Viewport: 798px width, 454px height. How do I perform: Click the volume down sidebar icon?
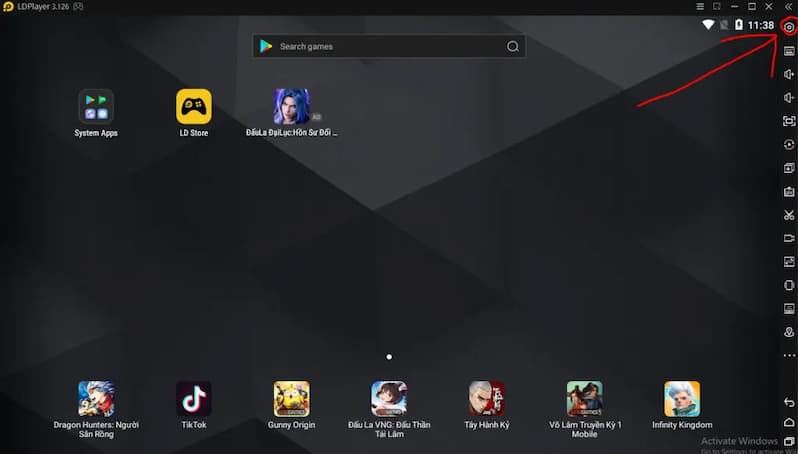788,98
